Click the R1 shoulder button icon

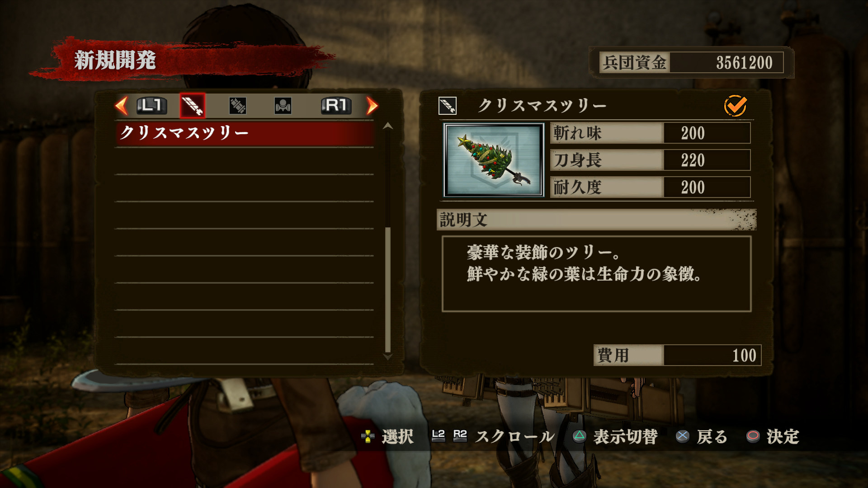pyautogui.click(x=336, y=106)
